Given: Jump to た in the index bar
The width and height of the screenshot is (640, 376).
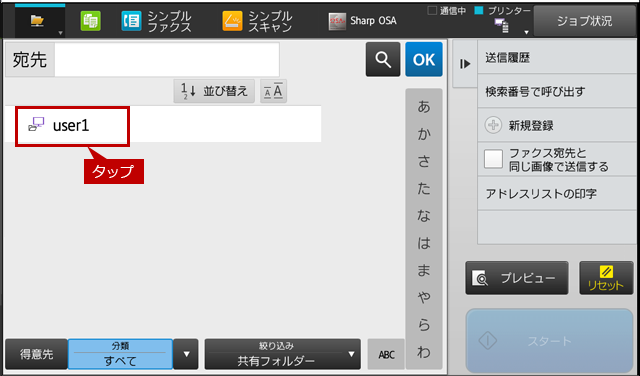Looking at the screenshot, I should pos(424,189).
